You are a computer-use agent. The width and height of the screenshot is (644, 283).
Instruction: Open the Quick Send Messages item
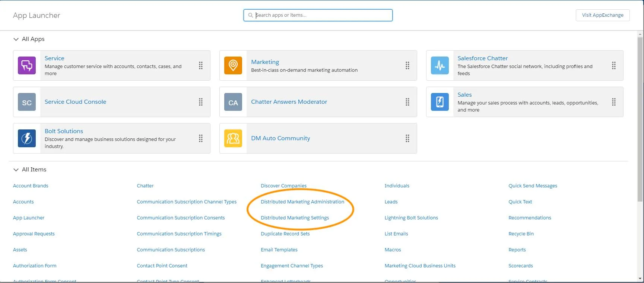pyautogui.click(x=533, y=186)
